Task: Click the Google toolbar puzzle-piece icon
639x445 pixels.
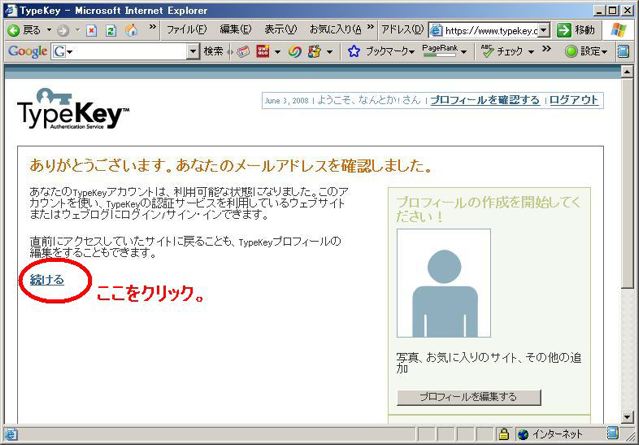Action: pyautogui.click(x=315, y=51)
